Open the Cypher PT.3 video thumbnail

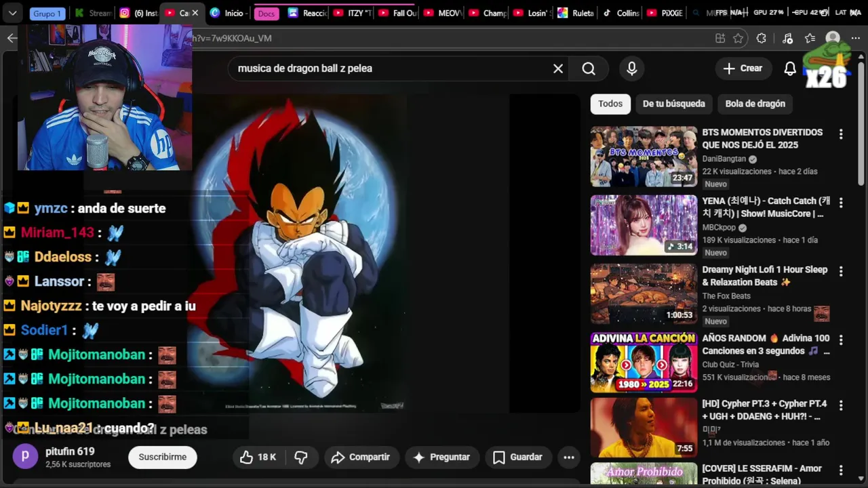(644, 428)
